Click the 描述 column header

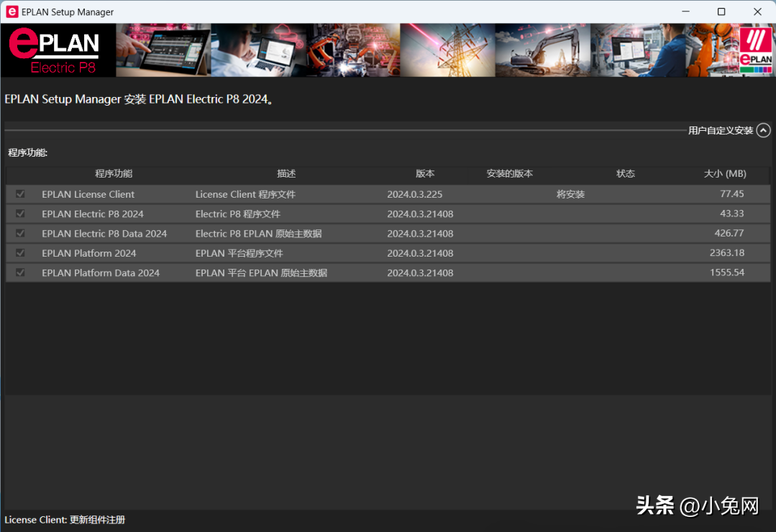click(286, 174)
